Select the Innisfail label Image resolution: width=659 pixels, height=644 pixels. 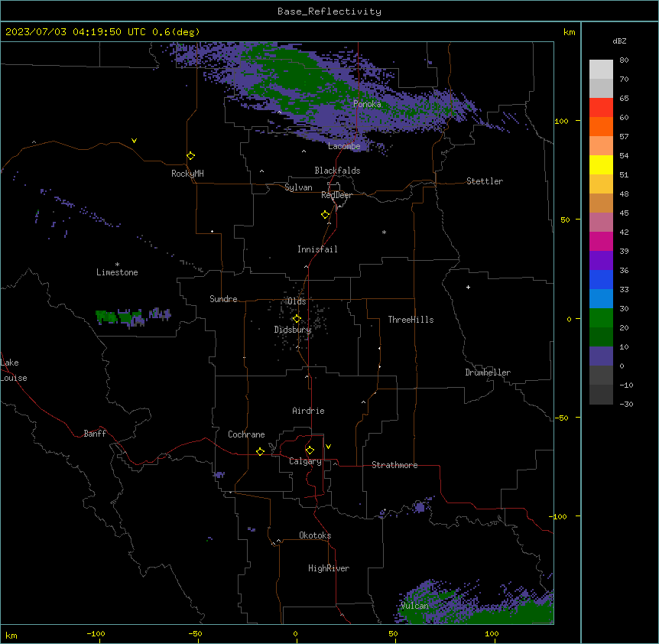point(317,249)
